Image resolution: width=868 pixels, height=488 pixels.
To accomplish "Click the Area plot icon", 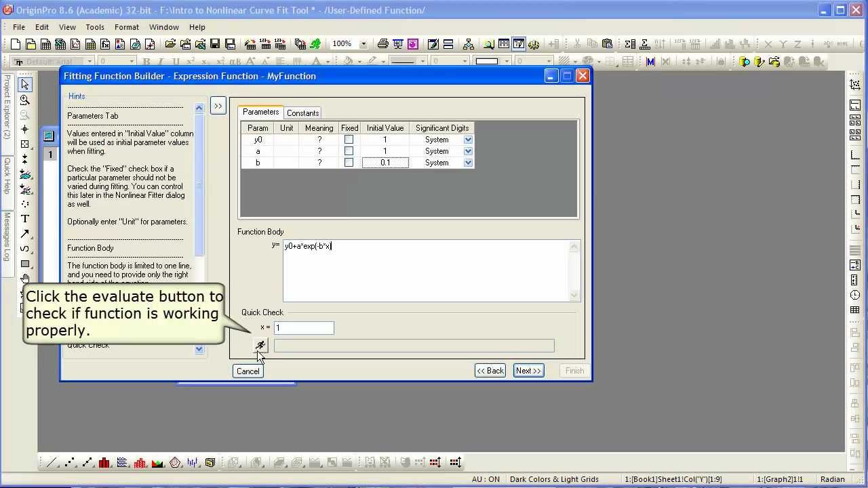I will [x=157, y=463].
